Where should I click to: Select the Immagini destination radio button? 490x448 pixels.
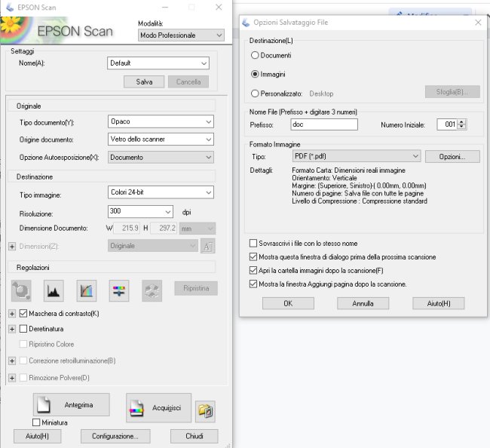[x=255, y=74]
